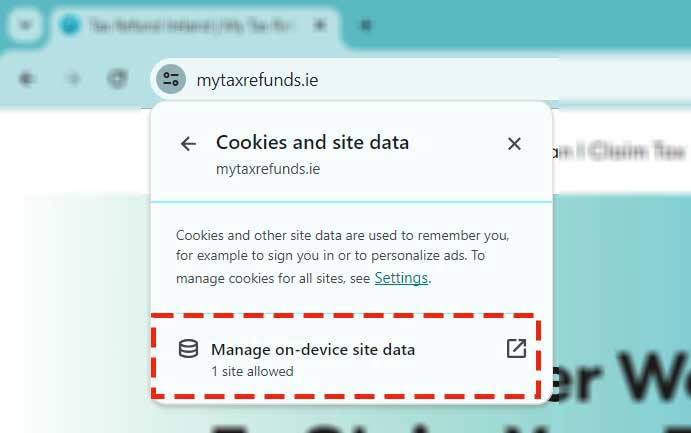
Task: Click the database icon beside Manage on-device data
Action: [x=188, y=349]
